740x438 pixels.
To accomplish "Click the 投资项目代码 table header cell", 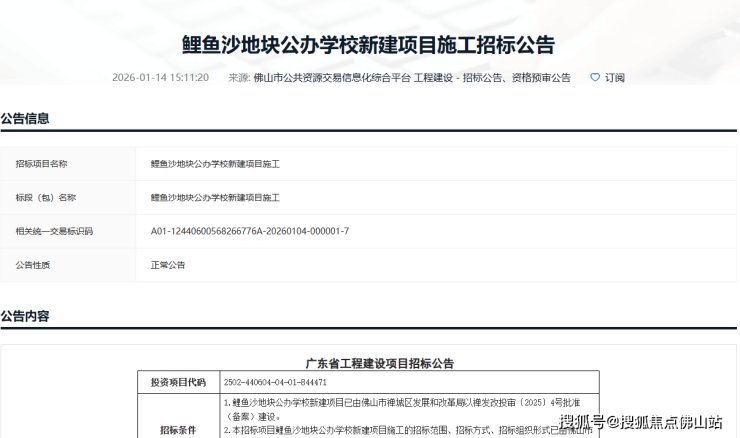I will 178,382.
